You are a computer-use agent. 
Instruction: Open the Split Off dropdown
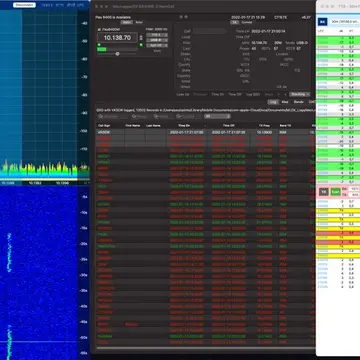(157, 45)
